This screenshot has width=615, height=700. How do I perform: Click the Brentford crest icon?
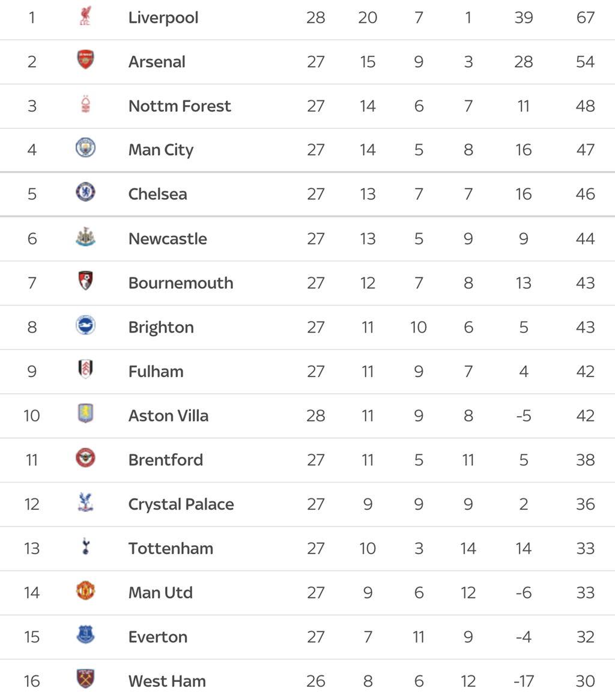pos(85,457)
